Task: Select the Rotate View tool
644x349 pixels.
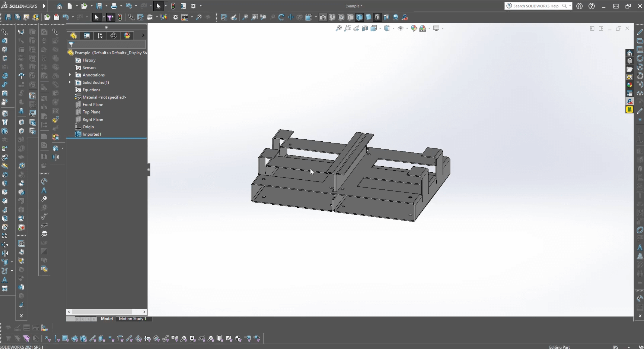Action: 281,17
